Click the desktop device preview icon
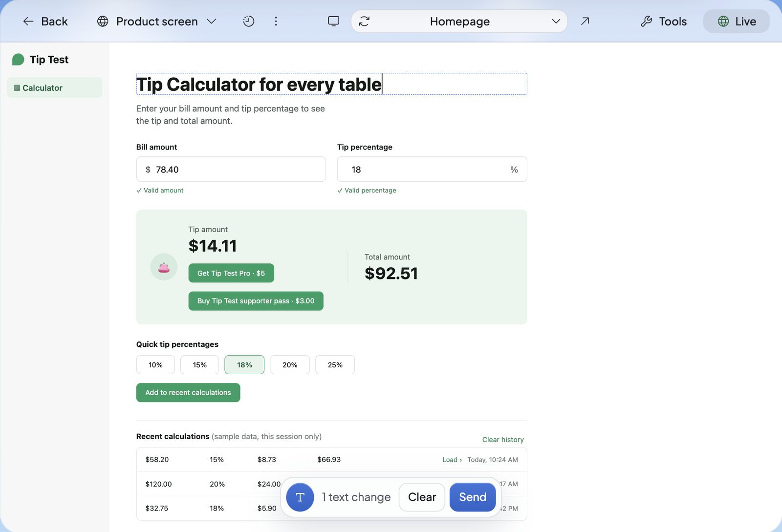Screen dimensions: 782x532 click(x=334, y=21)
